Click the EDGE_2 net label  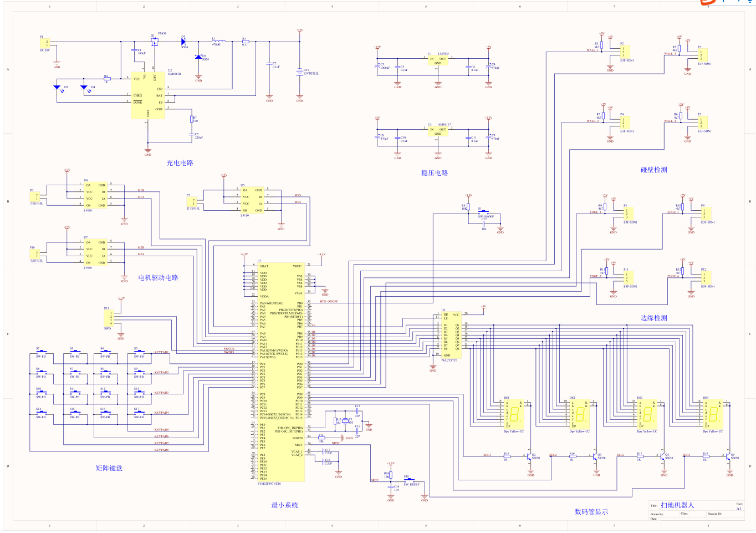click(x=595, y=276)
